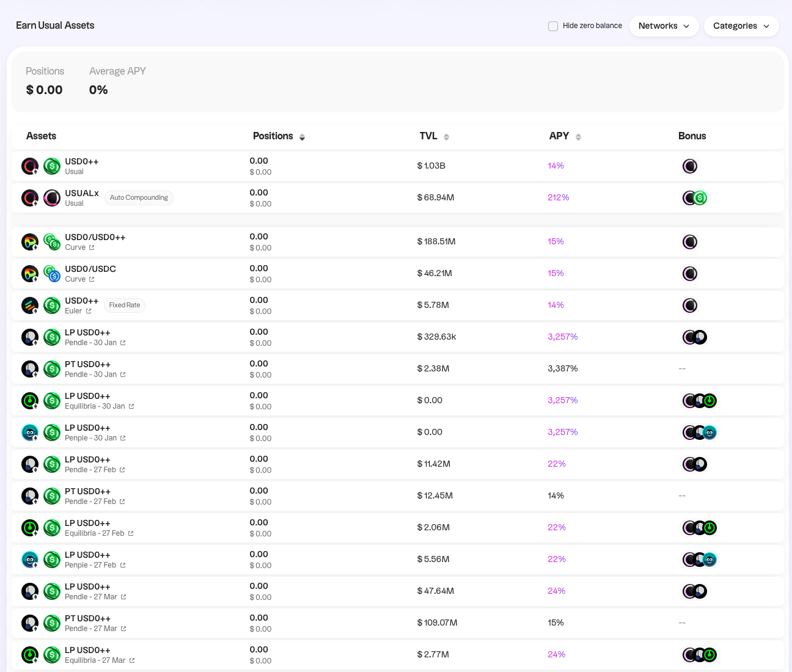The height and width of the screenshot is (672, 792).
Task: Click the Penpie token icon on the 30 Jan row
Action: coord(30,432)
